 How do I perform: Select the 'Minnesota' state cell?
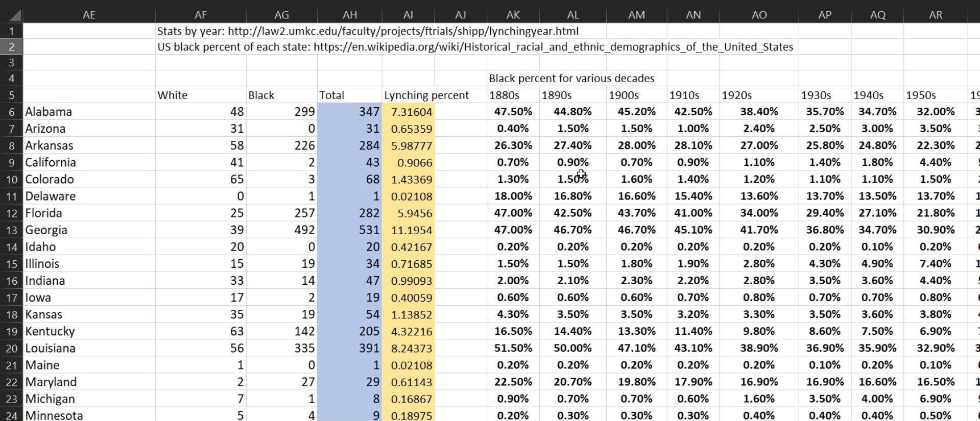click(89, 415)
